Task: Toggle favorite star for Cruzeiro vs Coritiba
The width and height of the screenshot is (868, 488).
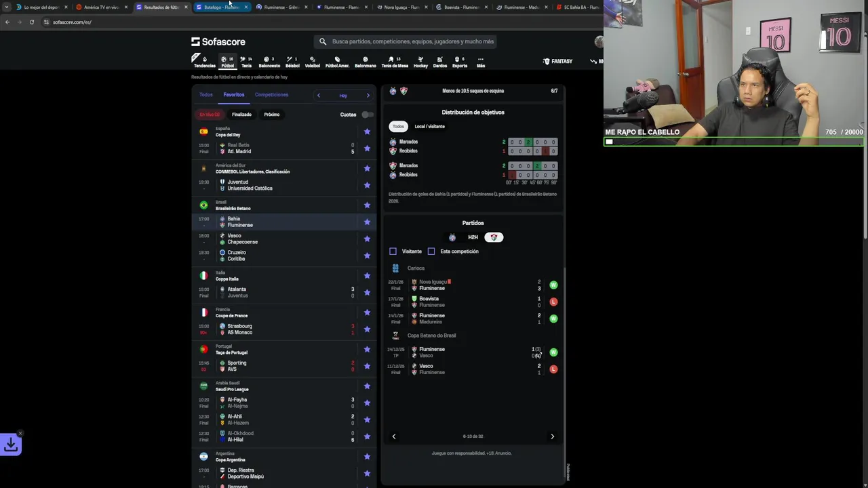Action: click(367, 256)
